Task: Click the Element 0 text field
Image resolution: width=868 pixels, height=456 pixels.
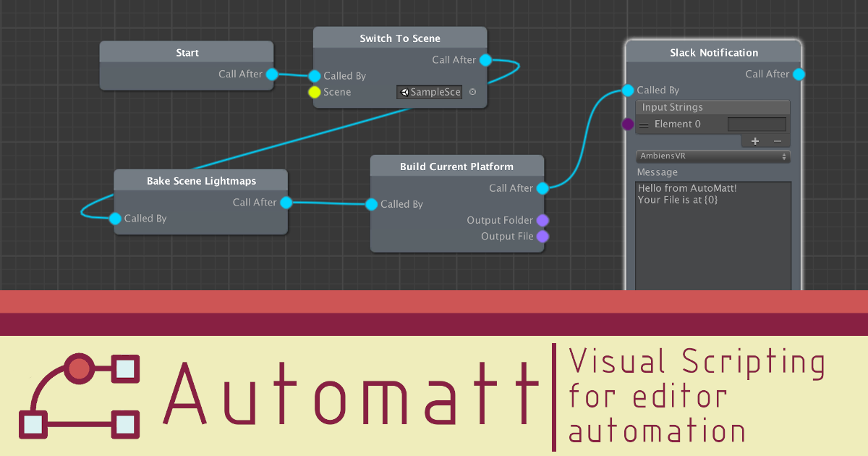Action: (x=757, y=124)
